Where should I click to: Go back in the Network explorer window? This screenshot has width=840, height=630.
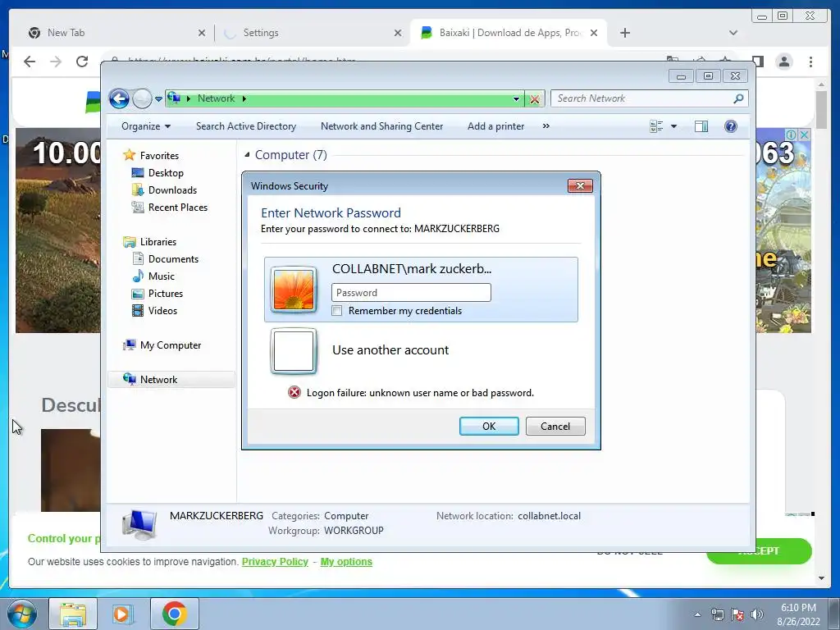(119, 98)
